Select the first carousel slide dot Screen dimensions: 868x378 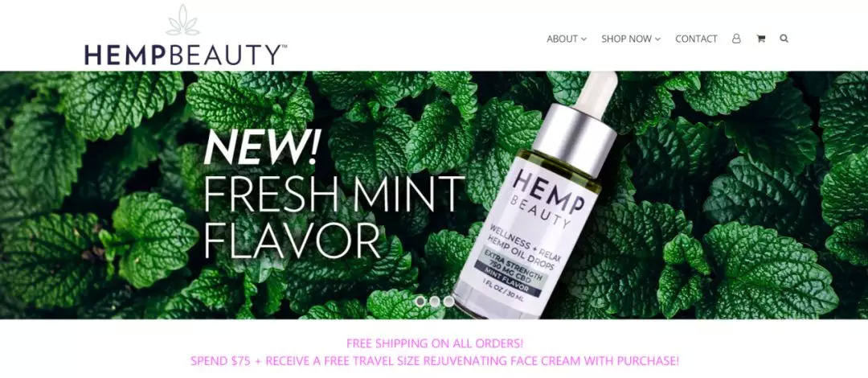click(420, 301)
